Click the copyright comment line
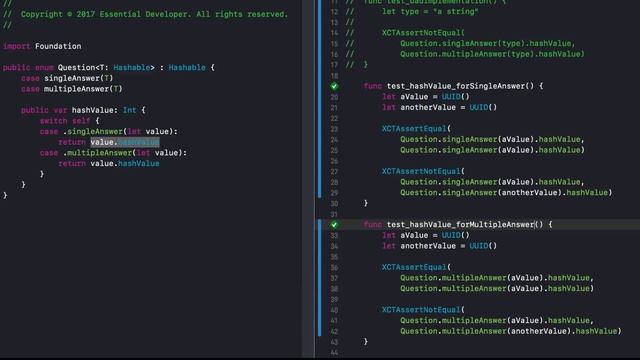This screenshot has width=640, height=360. (145, 14)
